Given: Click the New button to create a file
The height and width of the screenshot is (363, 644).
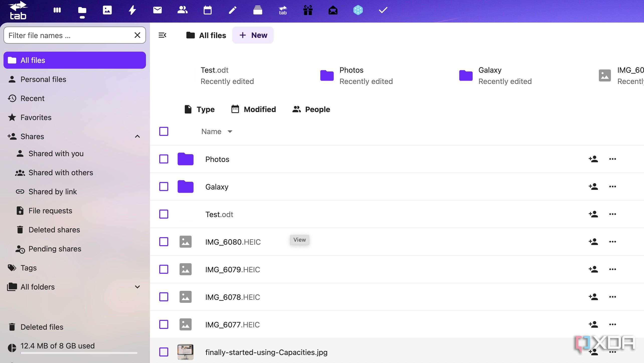Looking at the screenshot, I should (x=253, y=35).
